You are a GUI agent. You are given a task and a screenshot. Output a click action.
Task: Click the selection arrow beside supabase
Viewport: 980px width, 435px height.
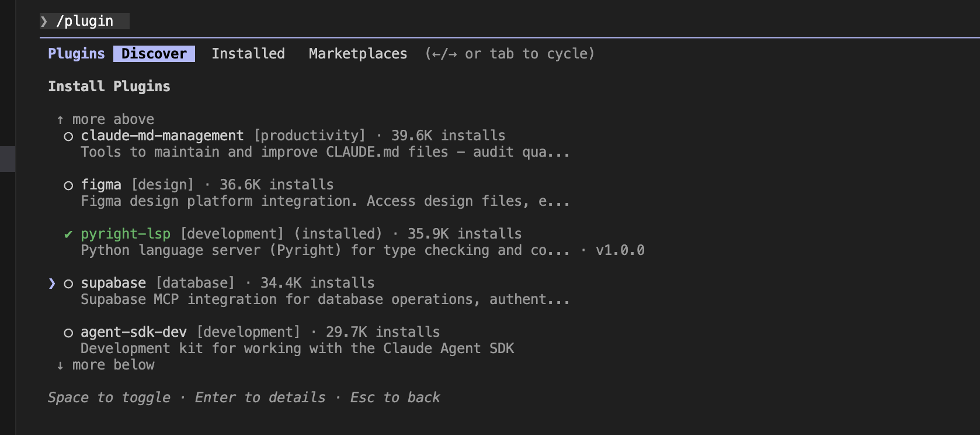pyautogui.click(x=52, y=284)
